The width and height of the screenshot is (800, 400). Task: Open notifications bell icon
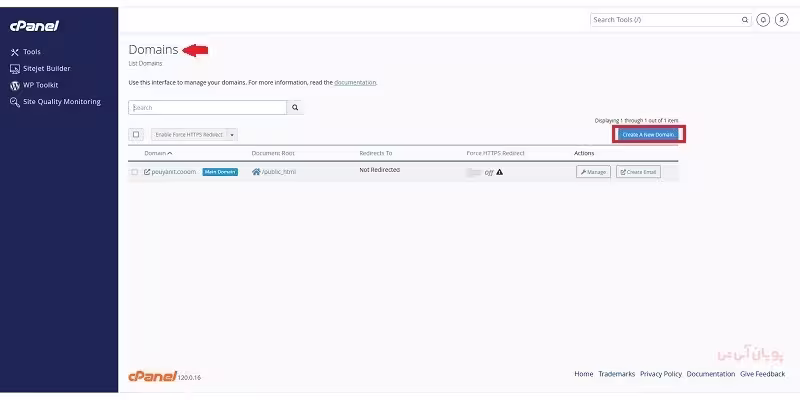point(763,20)
